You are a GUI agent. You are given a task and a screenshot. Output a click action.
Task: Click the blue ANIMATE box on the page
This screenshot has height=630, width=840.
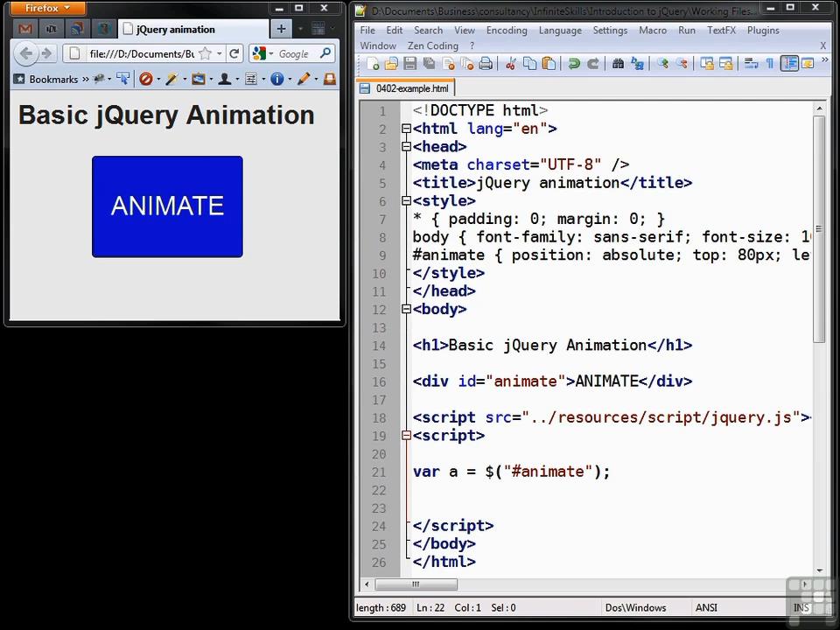(x=167, y=206)
